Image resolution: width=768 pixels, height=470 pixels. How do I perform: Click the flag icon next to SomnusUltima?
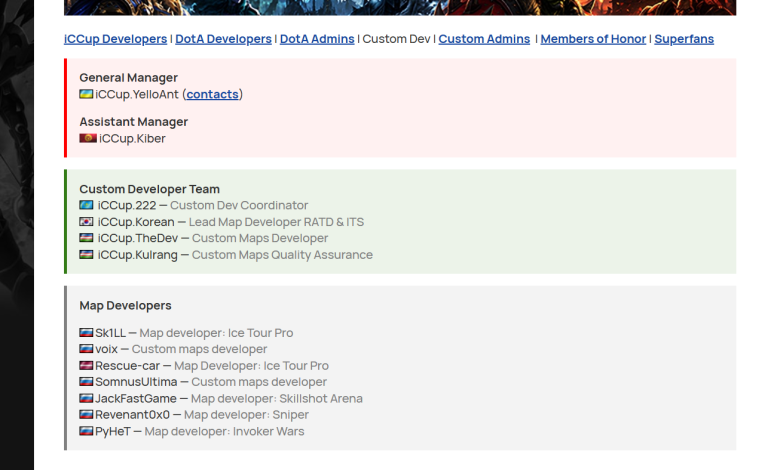point(86,381)
